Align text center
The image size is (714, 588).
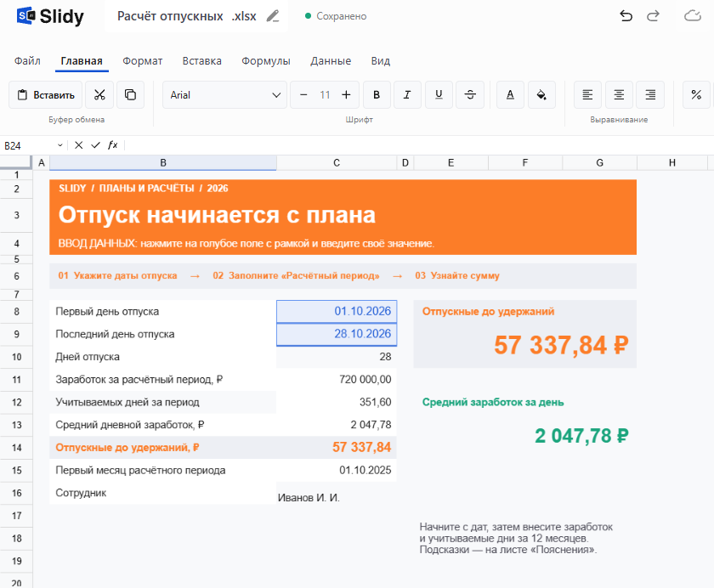tap(619, 94)
